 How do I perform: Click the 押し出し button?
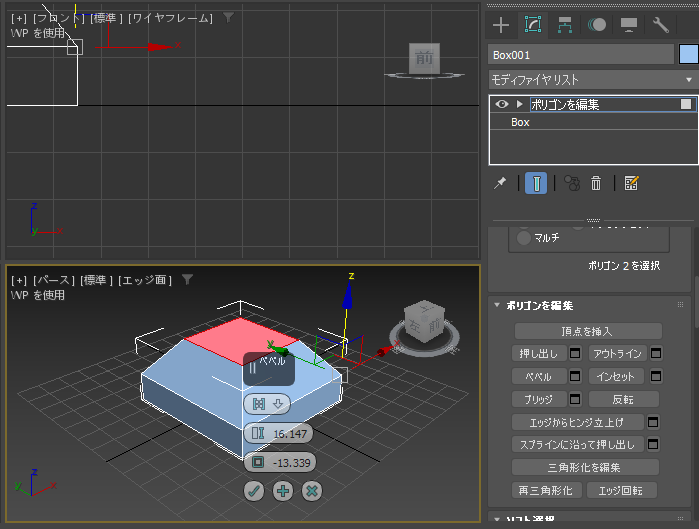tap(539, 353)
